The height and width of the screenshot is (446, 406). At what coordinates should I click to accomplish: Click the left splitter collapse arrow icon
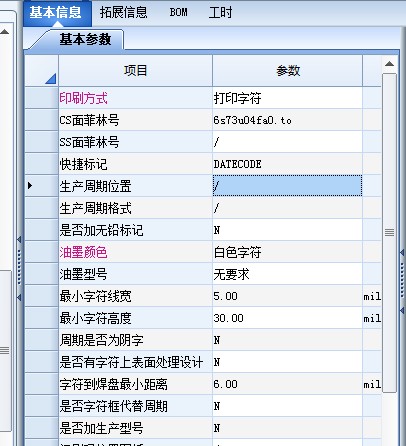[19, 239]
